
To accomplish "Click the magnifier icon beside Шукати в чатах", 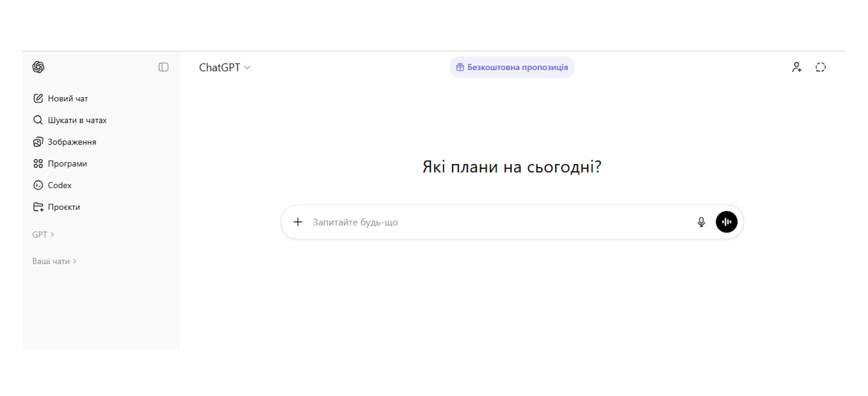I will (38, 120).
